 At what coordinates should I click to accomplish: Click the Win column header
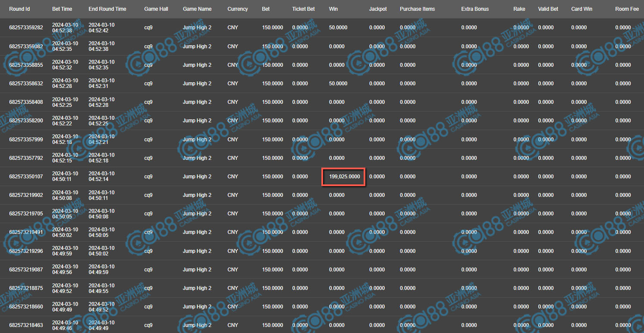click(x=333, y=9)
